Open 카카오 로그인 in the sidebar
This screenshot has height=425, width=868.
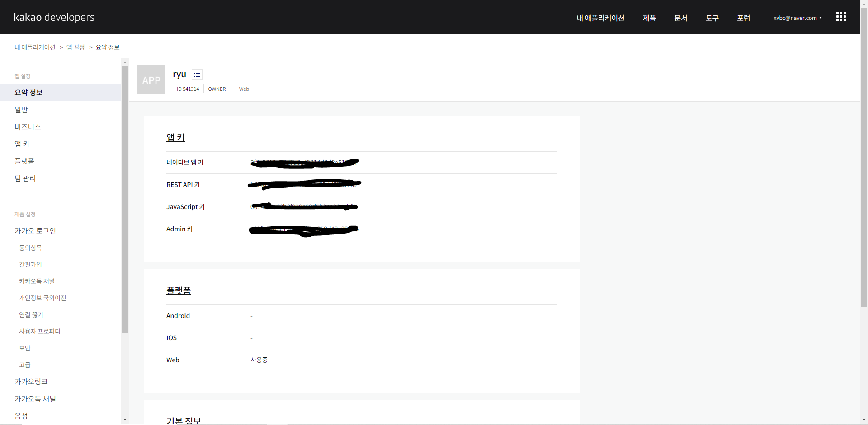[35, 231]
